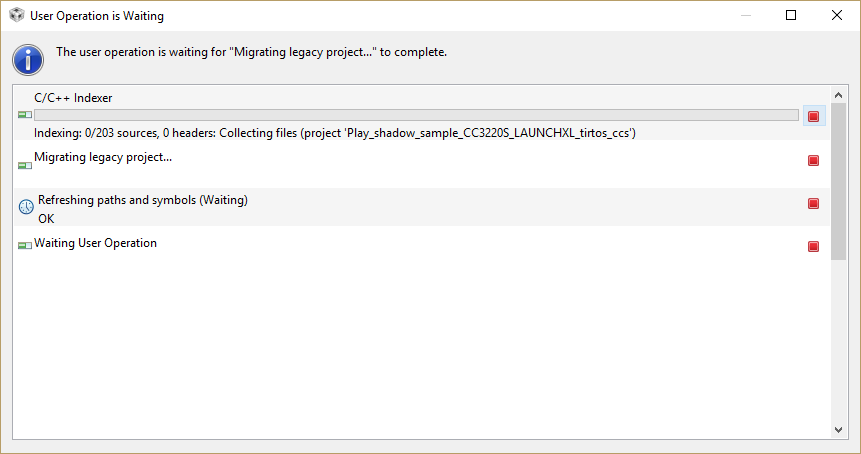861x454 pixels.
Task: Select the Waiting User Operation entry
Action: [x=95, y=243]
